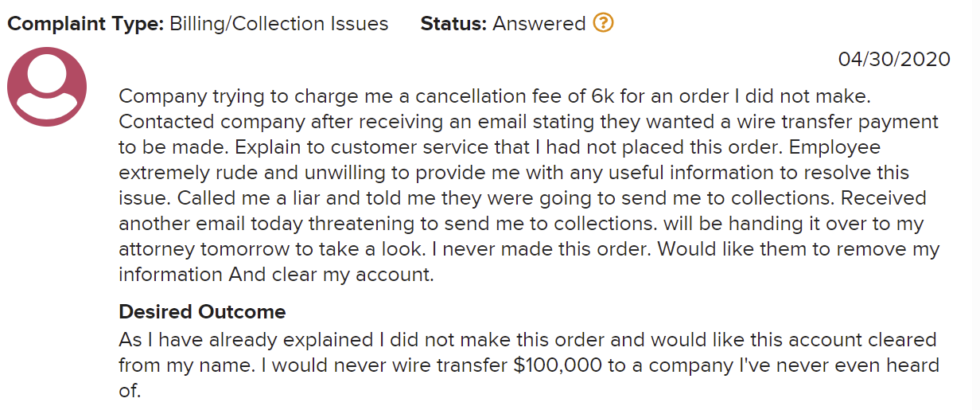Click the line starting 'extremely rude and unwilling'
980x410 pixels.
click(514, 173)
